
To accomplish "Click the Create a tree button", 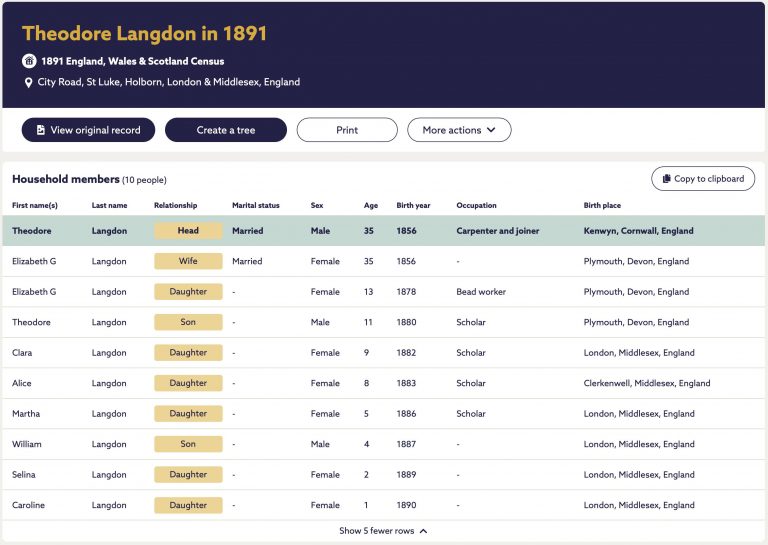I will point(226,130).
